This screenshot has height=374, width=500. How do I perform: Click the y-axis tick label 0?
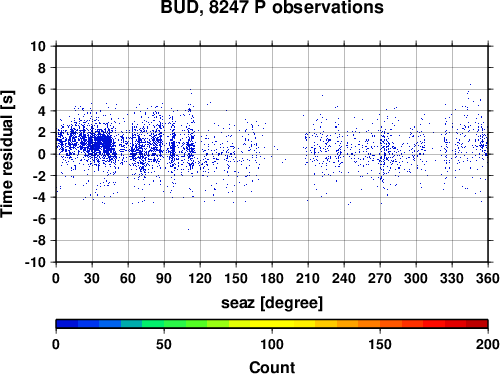click(x=42, y=154)
